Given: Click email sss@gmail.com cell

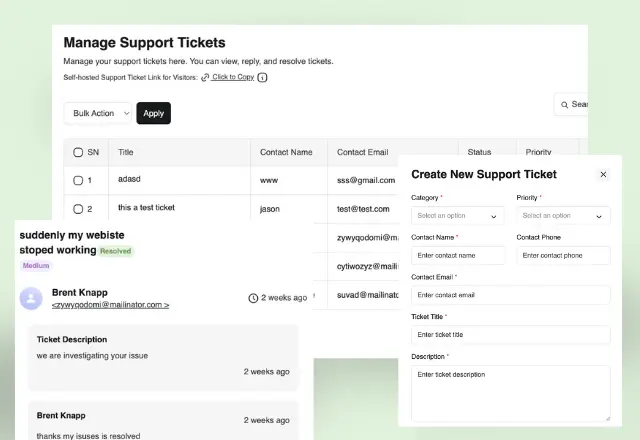Looking at the screenshot, I should pyautogui.click(x=366, y=180).
